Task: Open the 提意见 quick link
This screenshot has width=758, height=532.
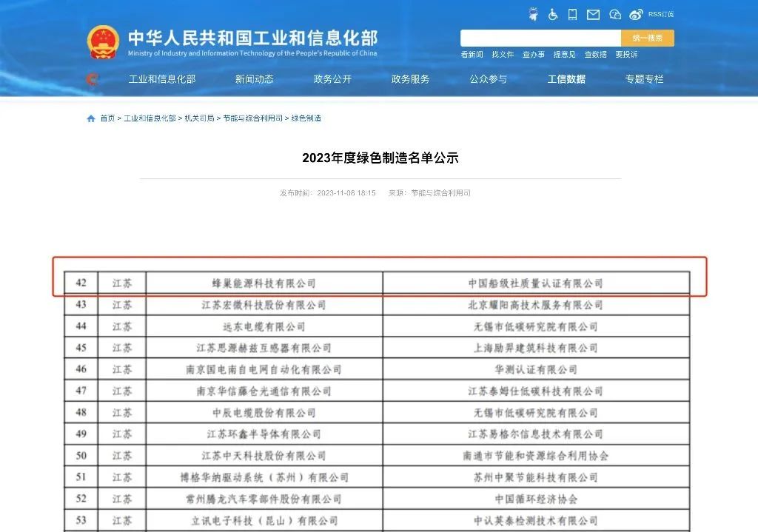Action: coord(565,54)
